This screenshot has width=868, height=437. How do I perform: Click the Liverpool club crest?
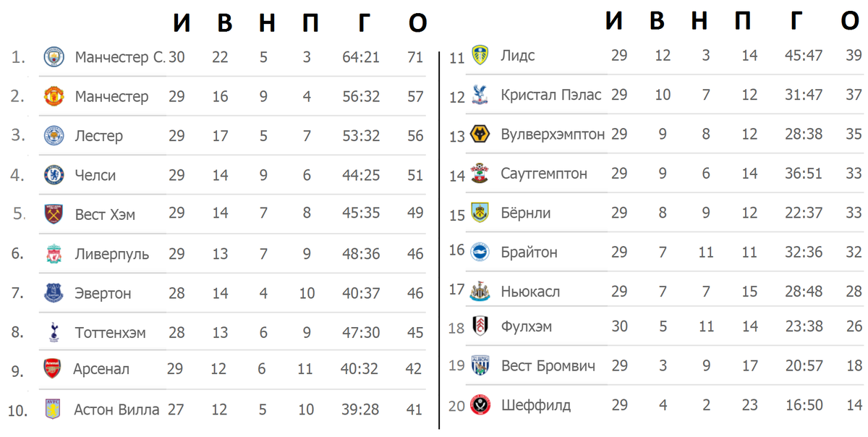[54, 254]
